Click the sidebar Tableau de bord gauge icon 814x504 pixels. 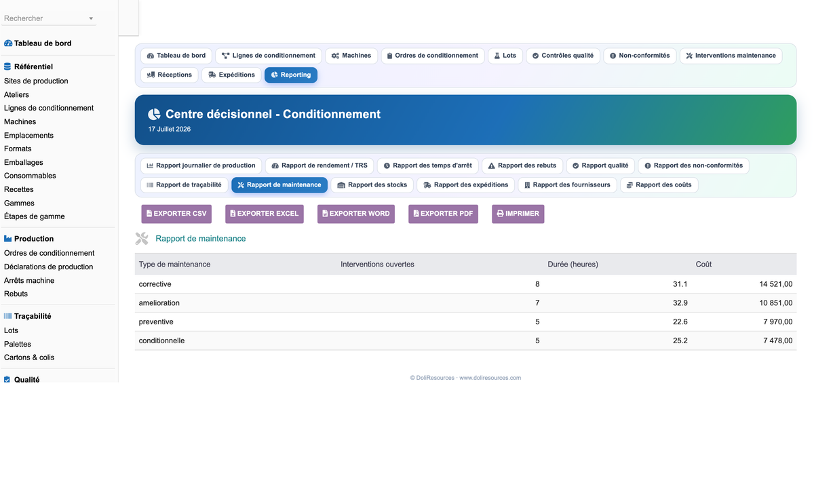[x=8, y=43]
